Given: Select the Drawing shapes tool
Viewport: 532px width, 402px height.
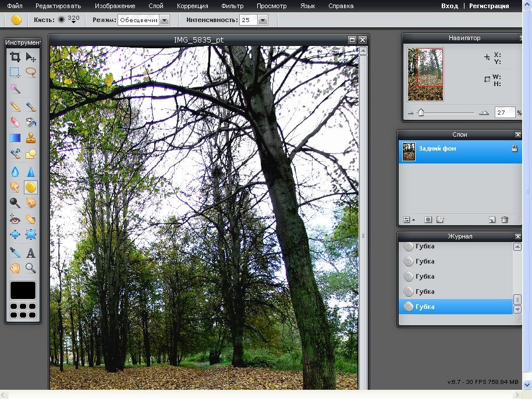Looking at the screenshot, I should coord(30,154).
